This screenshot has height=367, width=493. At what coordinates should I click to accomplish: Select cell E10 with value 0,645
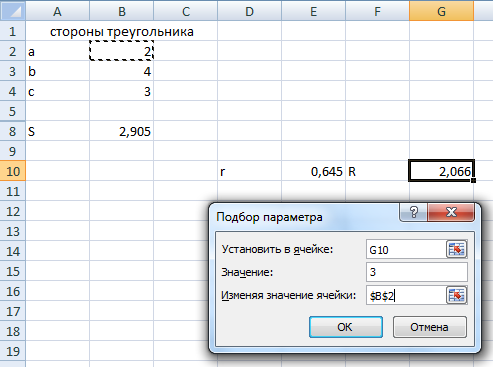point(313,171)
